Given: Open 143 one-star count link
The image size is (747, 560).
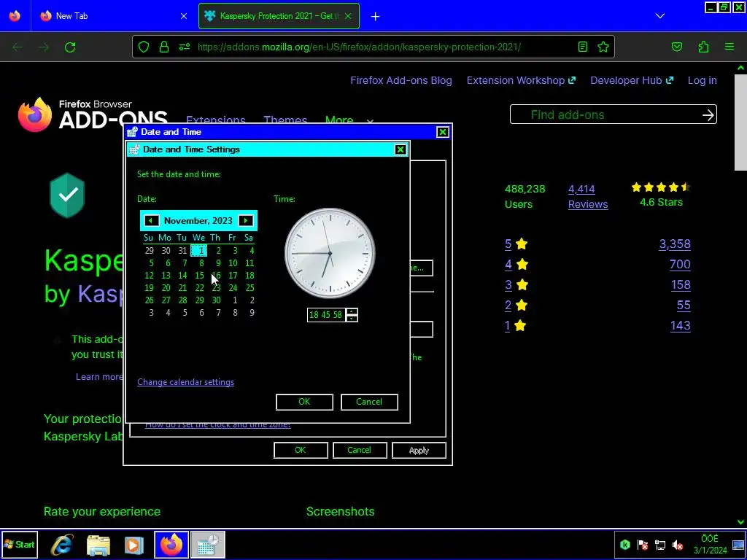Looking at the screenshot, I should pos(681,325).
